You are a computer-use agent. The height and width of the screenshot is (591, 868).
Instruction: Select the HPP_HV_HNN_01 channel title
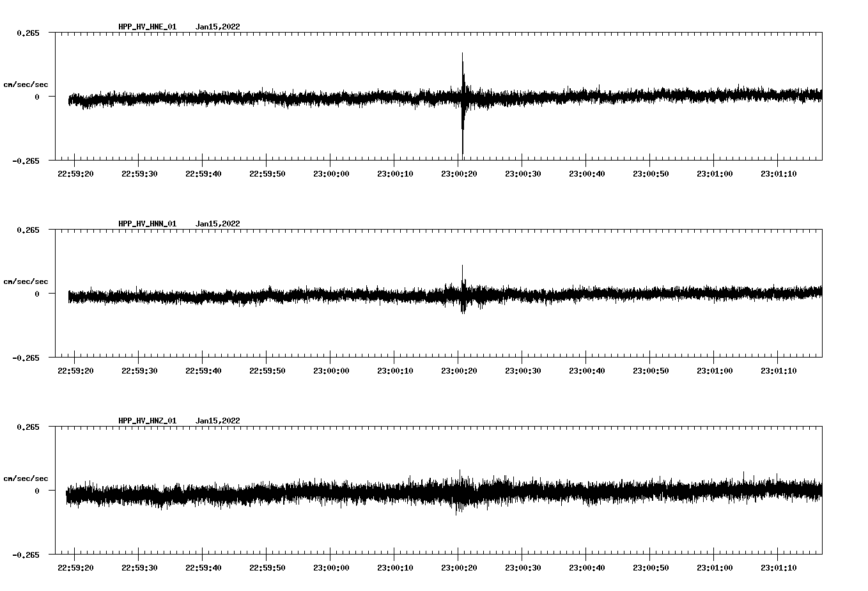point(147,224)
